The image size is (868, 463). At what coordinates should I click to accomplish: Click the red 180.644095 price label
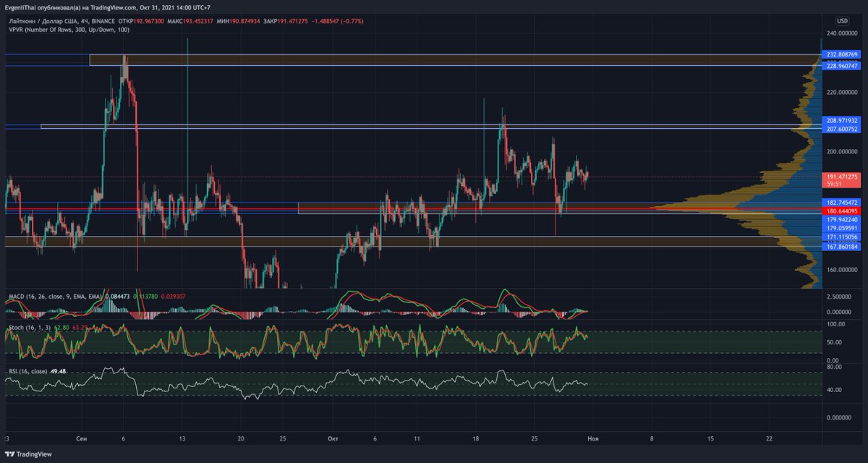pos(843,211)
